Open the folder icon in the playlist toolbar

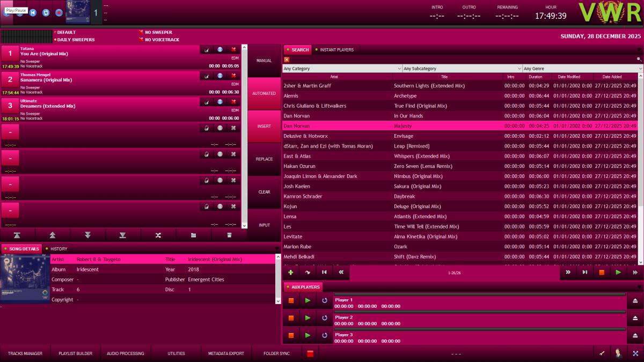point(192,235)
